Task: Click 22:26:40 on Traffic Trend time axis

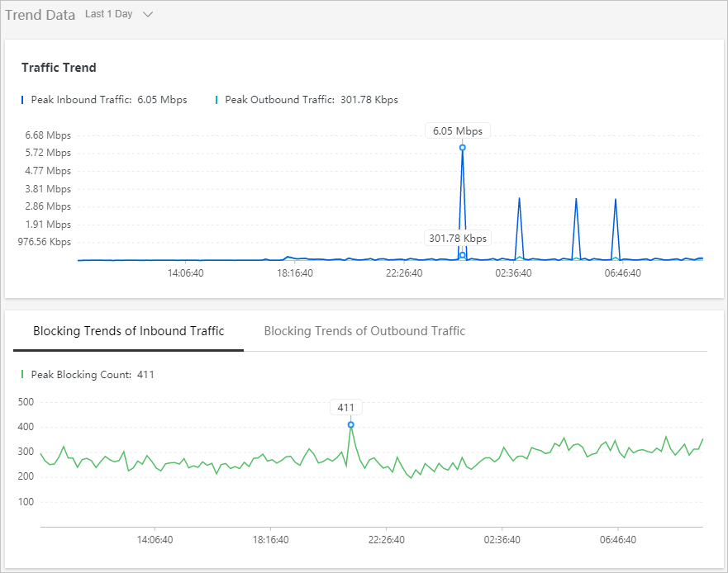Action: 404,273
